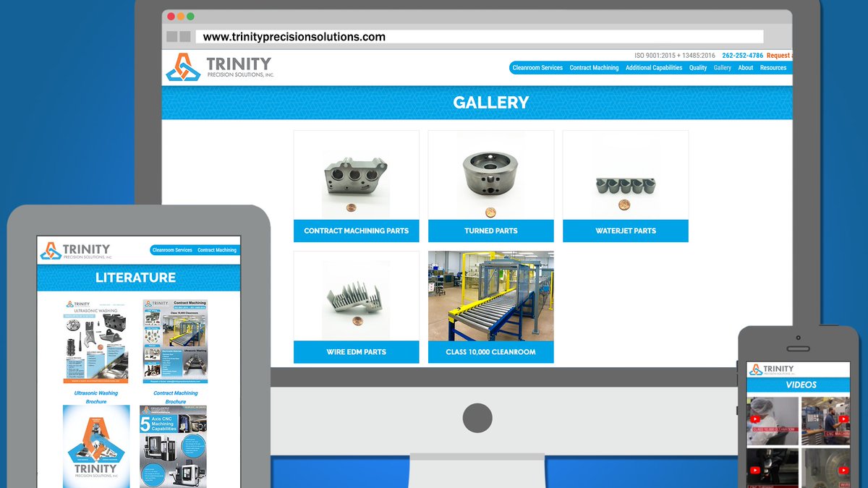
Task: Select About in the top navigation
Action: [746, 67]
